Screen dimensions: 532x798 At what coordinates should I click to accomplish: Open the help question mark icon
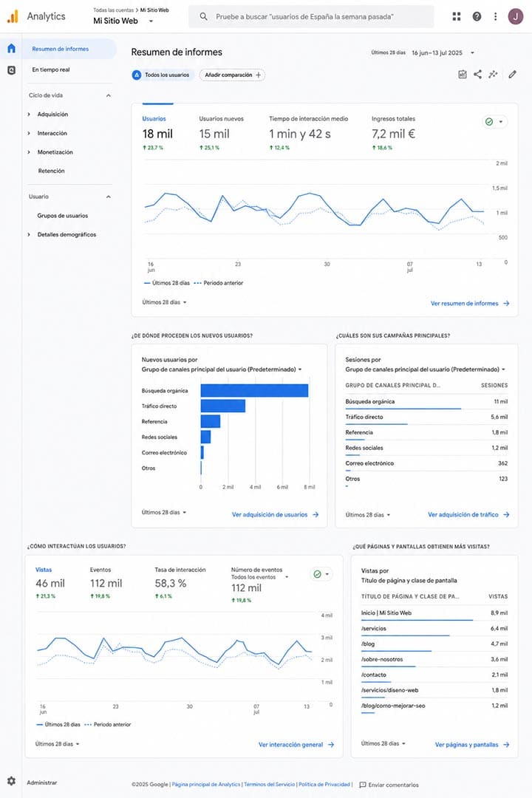(477, 16)
